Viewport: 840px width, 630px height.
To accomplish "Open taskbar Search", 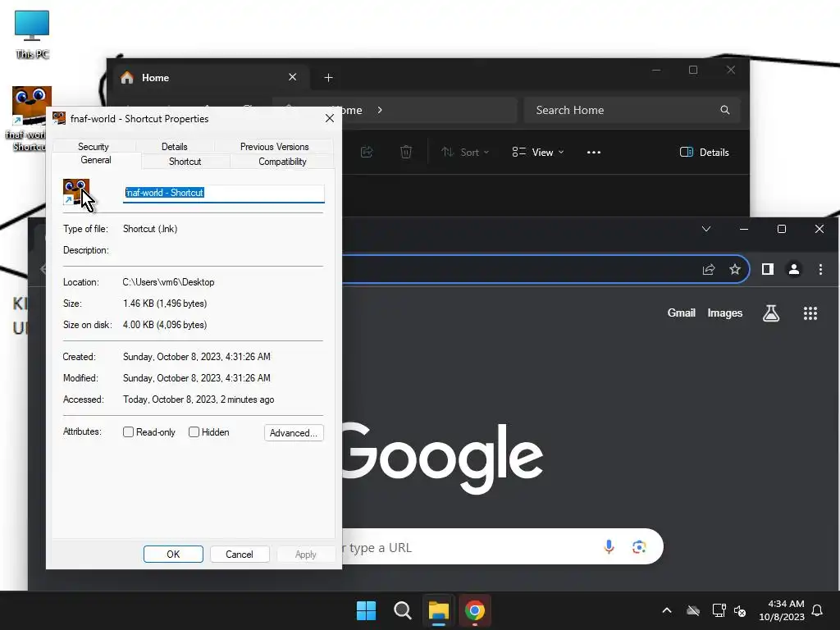I will click(x=402, y=610).
